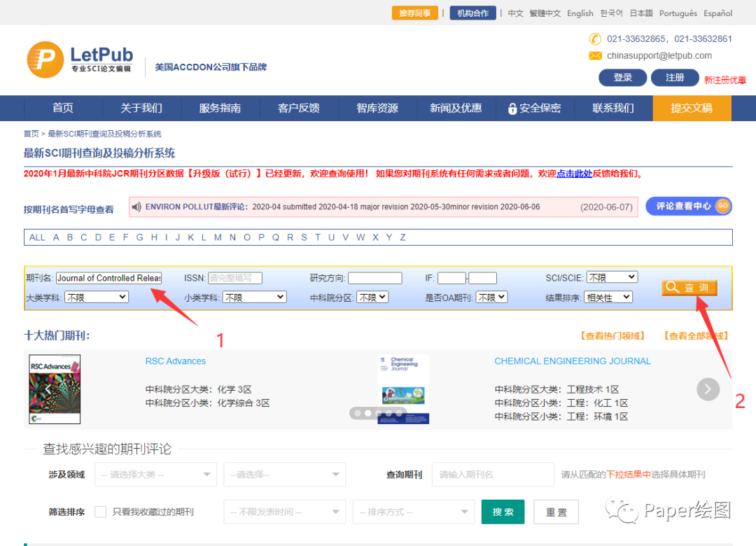
Task: Expand the 请选择 subcategory dropdown
Action: coord(284,475)
